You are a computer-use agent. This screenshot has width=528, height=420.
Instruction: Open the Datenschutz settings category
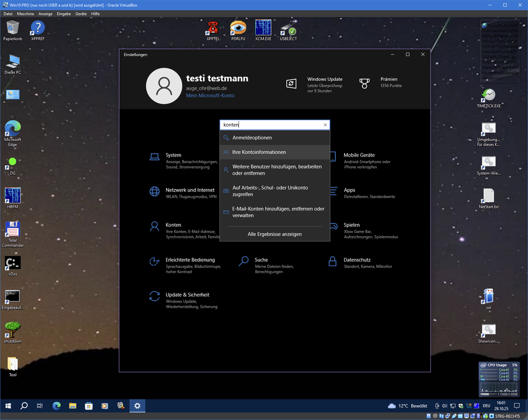tap(360, 262)
